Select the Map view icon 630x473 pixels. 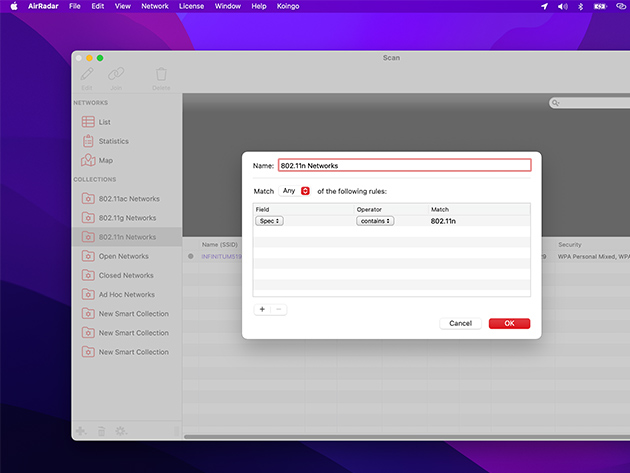(88, 160)
